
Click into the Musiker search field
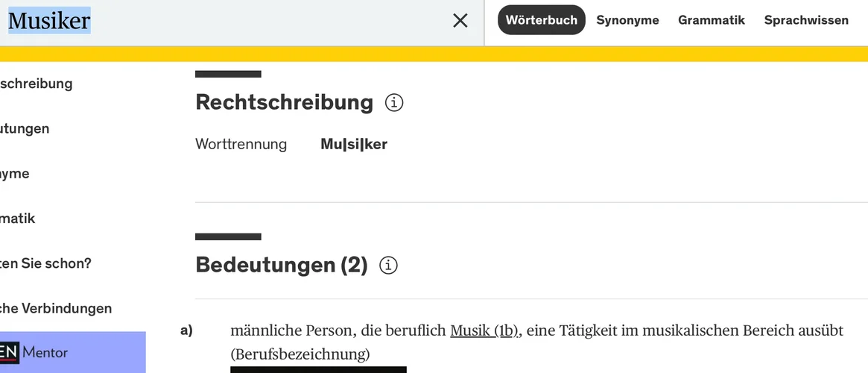pos(224,21)
